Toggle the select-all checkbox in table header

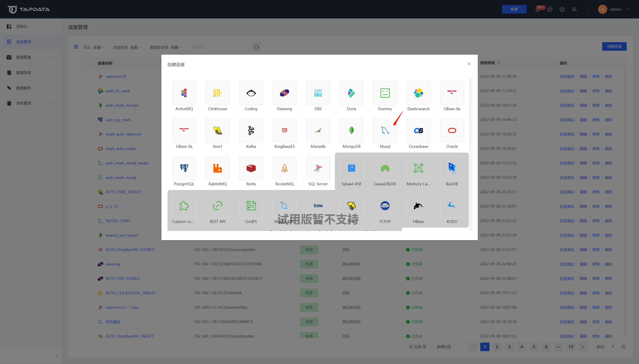tap(86, 63)
